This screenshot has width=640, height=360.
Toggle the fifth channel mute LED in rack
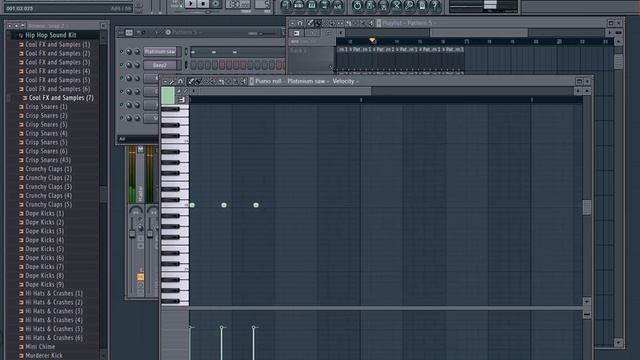coord(121,105)
